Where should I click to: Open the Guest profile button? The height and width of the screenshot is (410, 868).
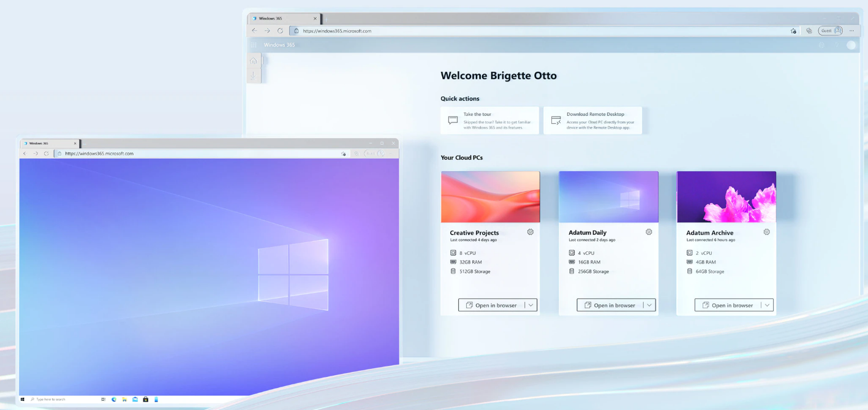tap(831, 31)
